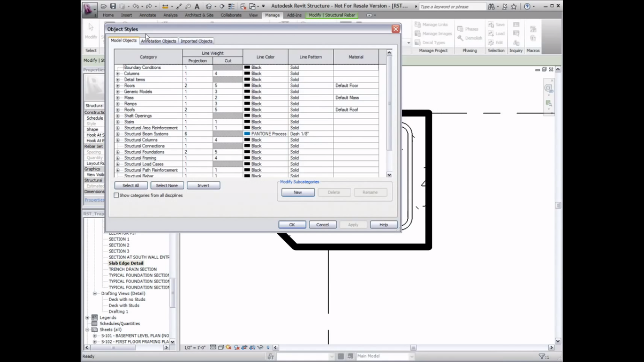Viewport: 644px width, 362px height.
Task: Click the Select None button
Action: point(167,186)
